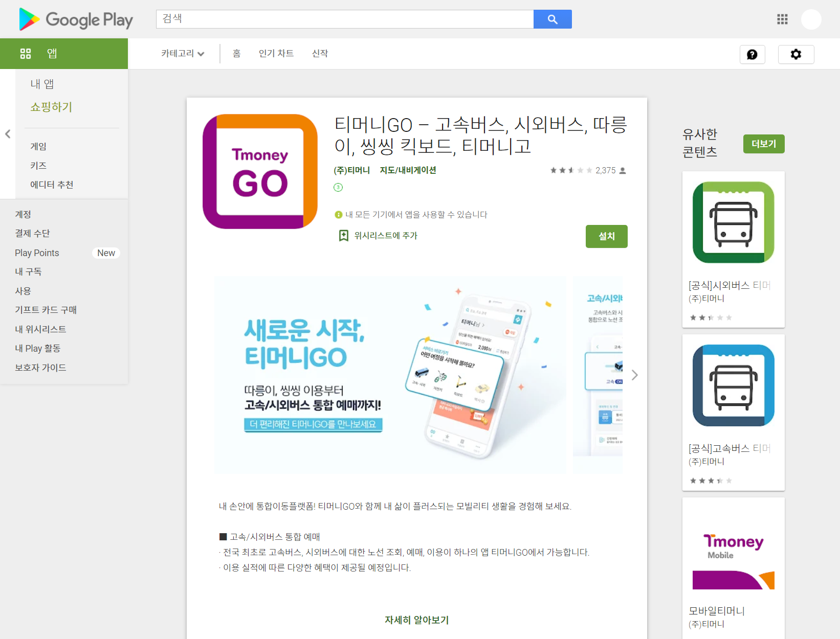This screenshot has width=840, height=639.
Task: Click 더보기 next to 유사한 콘텐츠
Action: pyautogui.click(x=763, y=144)
